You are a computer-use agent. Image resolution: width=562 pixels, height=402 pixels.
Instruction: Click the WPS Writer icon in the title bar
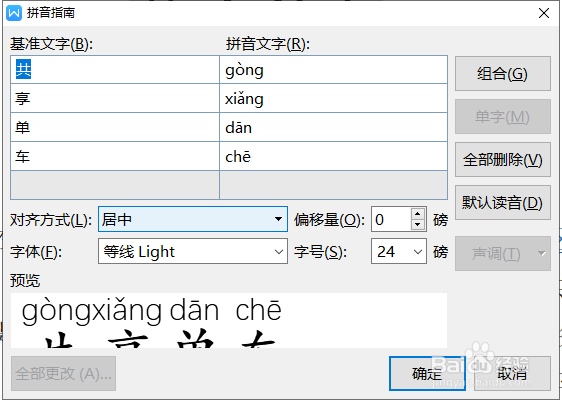point(14,13)
